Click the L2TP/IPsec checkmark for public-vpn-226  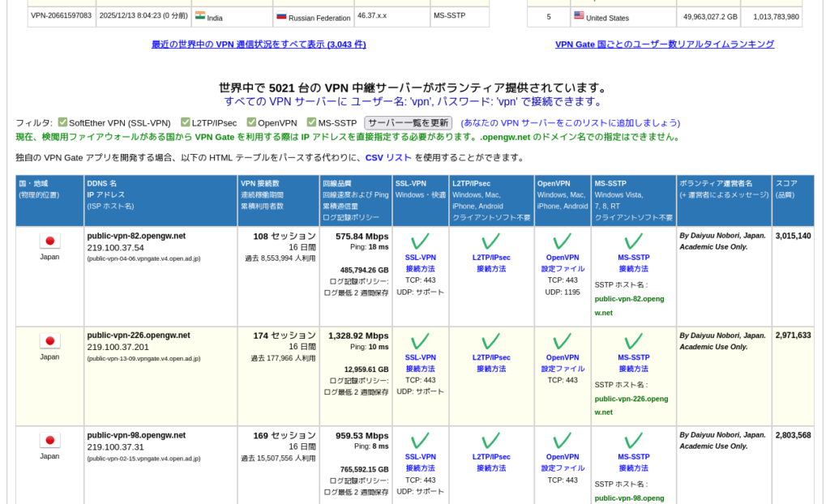pyautogui.click(x=490, y=340)
